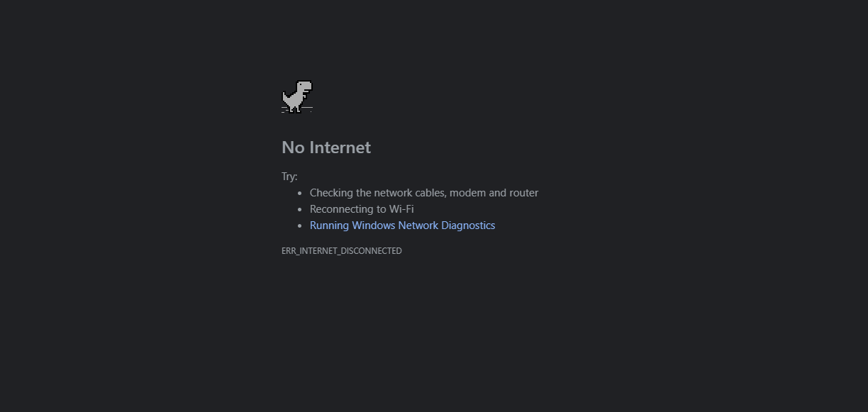Click the bullet before Checking the network cables
868x412 pixels.
coord(300,193)
